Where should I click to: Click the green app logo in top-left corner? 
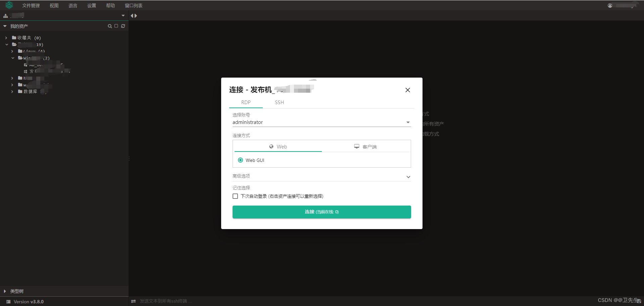(8, 5)
